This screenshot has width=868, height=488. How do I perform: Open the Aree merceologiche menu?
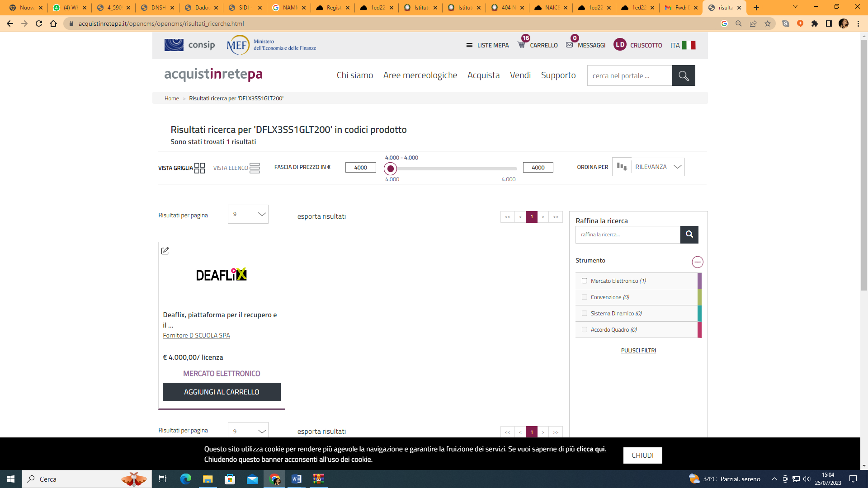coord(420,75)
